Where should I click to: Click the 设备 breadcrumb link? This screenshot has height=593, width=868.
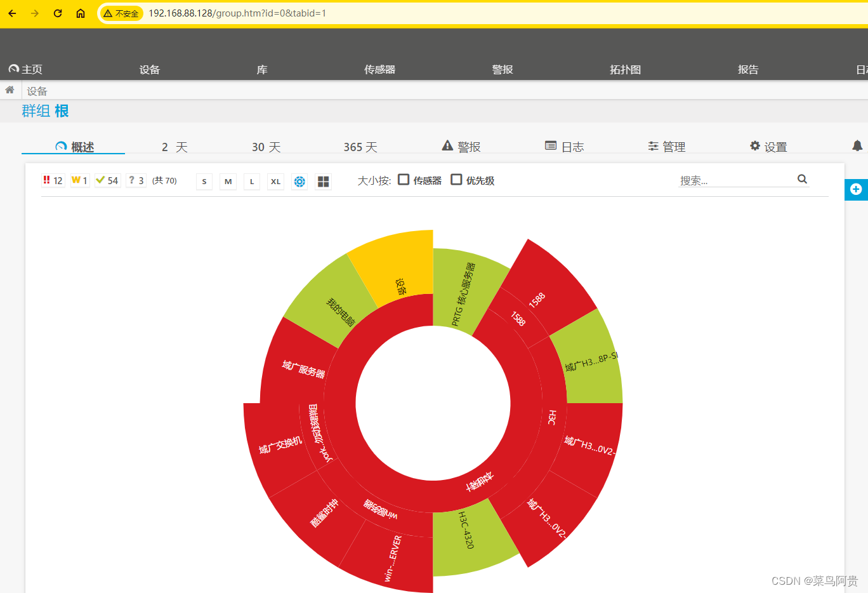[37, 91]
